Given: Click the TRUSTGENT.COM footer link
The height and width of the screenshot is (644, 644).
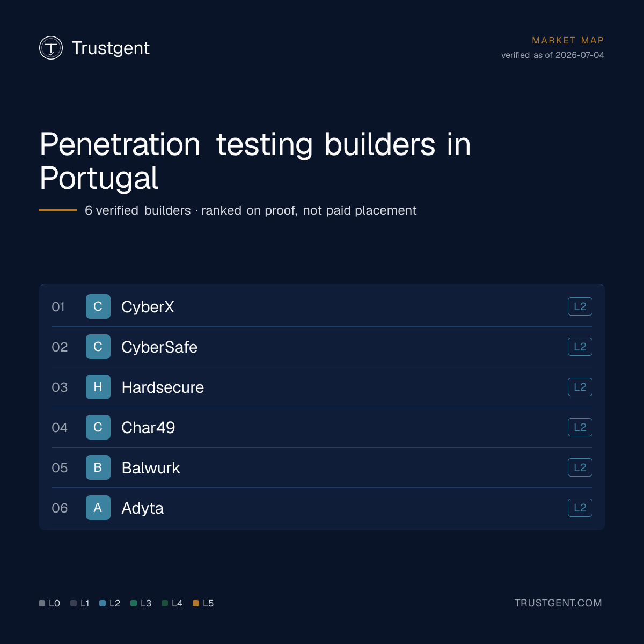Looking at the screenshot, I should [558, 603].
